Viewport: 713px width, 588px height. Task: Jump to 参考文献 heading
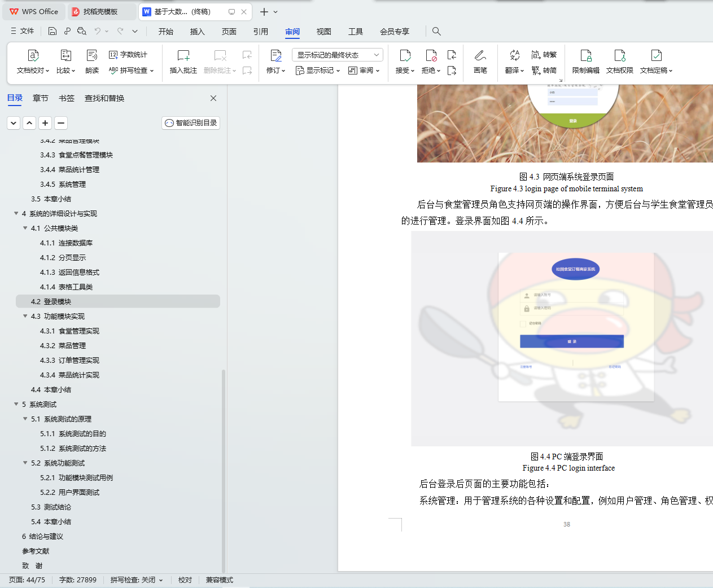pyautogui.click(x=36, y=551)
